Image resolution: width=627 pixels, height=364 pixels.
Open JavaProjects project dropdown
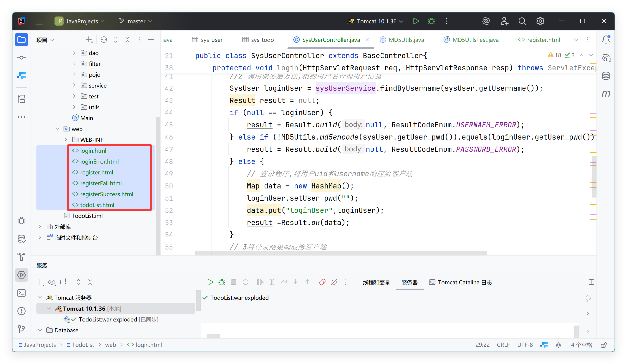point(80,21)
